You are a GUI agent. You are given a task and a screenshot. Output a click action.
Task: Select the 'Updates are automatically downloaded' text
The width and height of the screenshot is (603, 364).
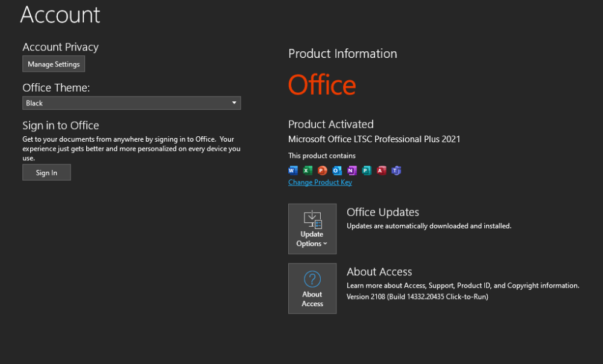(429, 226)
